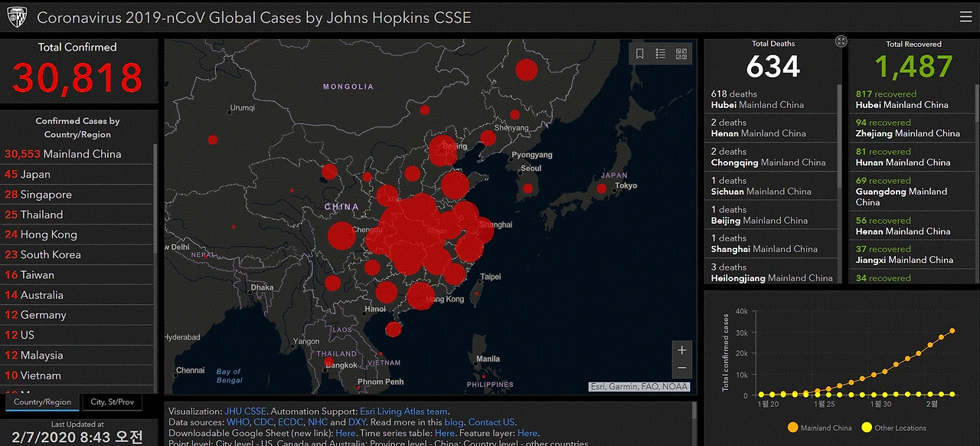Open the map bookmarks tool

pos(640,54)
